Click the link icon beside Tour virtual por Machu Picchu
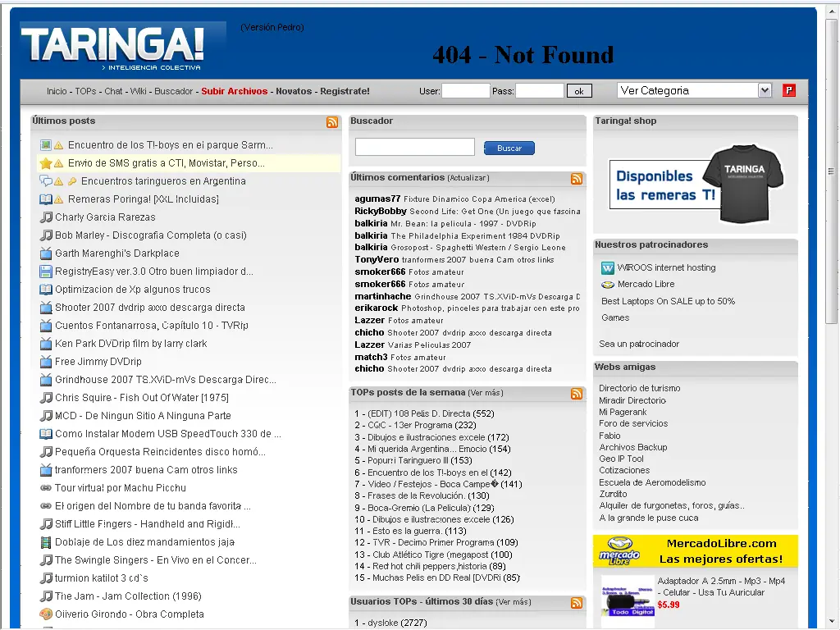The height and width of the screenshot is (630, 840). (x=46, y=488)
